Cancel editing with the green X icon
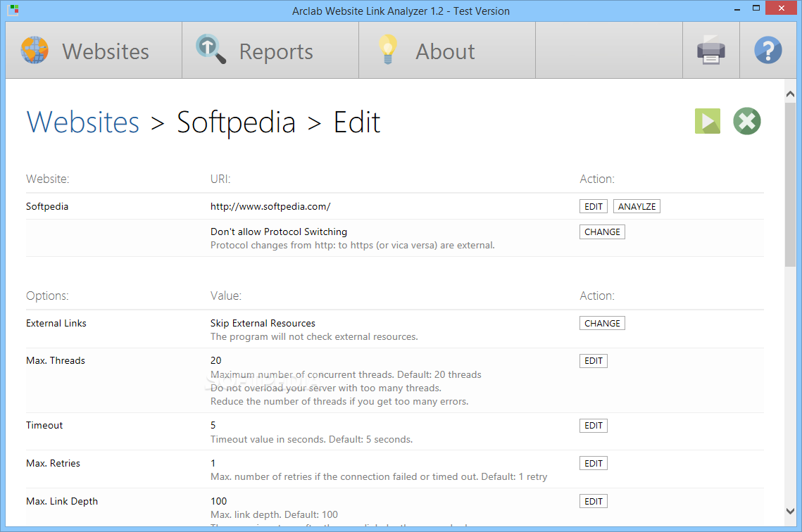Viewport: 802px width, 532px height. point(747,121)
